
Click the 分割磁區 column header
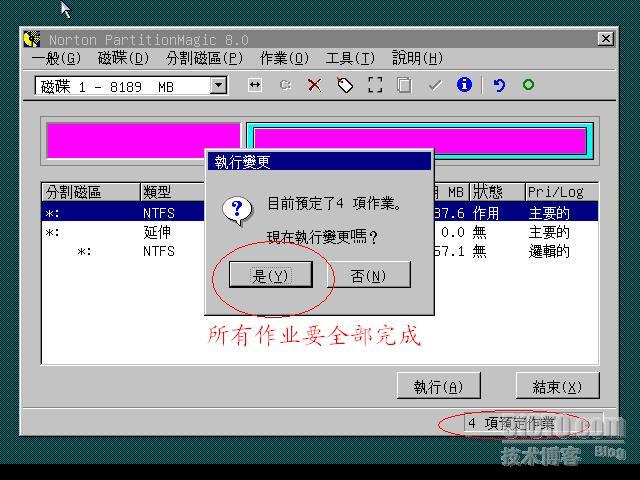pyautogui.click(x=91, y=192)
